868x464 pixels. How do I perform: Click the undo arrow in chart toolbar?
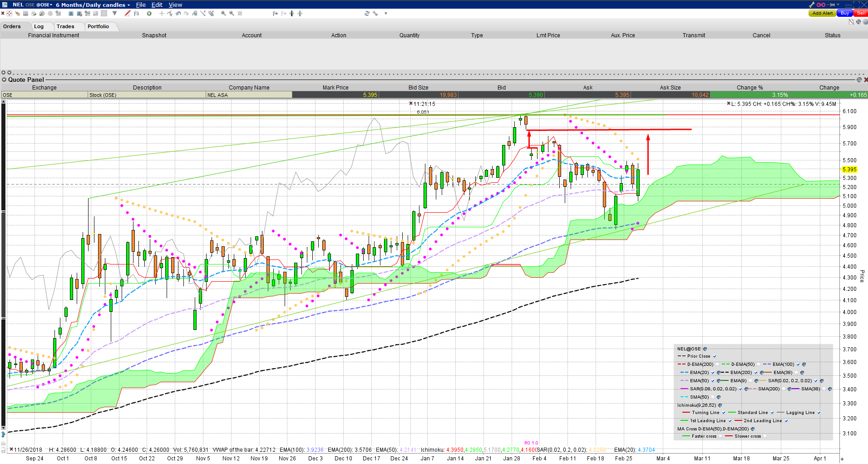(178, 13)
